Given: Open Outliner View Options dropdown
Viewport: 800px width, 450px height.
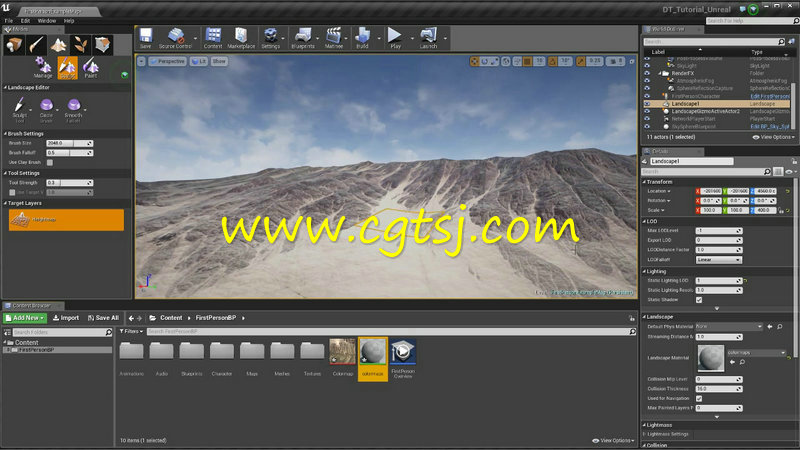Looking at the screenshot, I should (x=773, y=137).
